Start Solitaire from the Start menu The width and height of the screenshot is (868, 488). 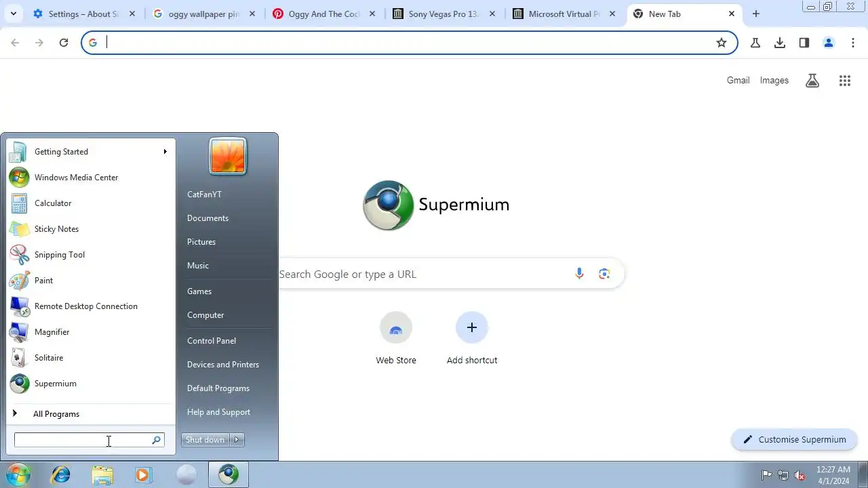point(19,358)
